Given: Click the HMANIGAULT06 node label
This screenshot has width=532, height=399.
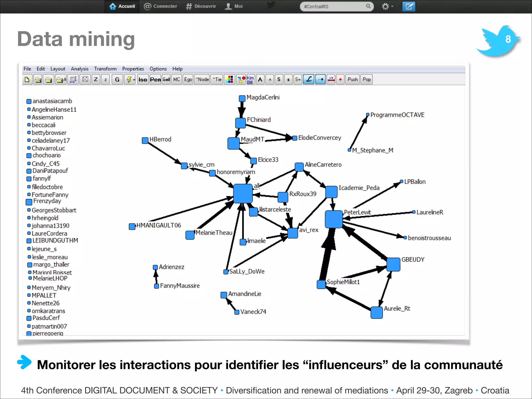Looking at the screenshot, I should (x=159, y=225).
